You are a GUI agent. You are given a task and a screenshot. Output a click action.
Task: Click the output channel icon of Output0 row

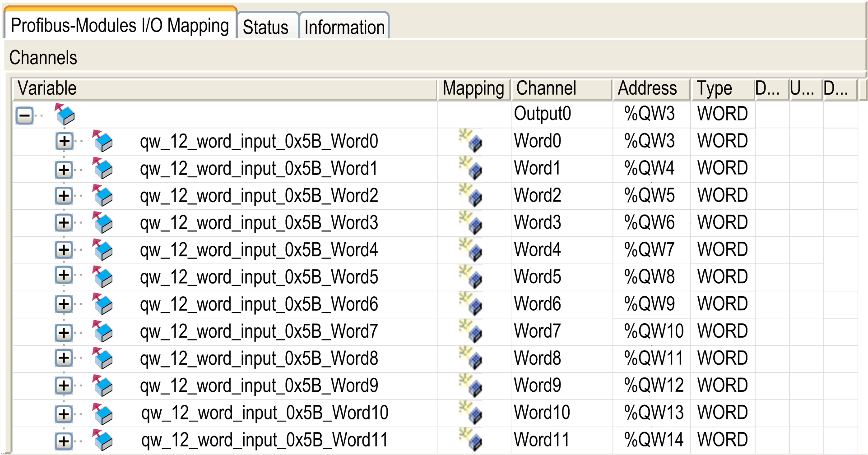coord(65,114)
